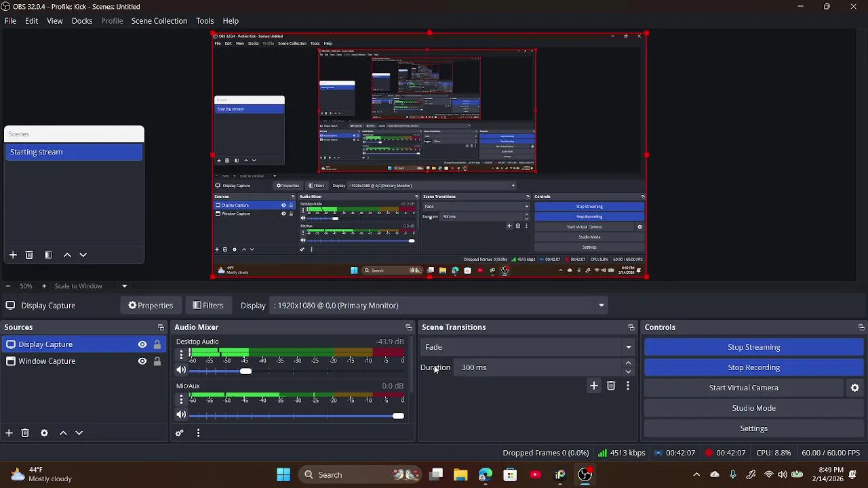Viewport: 868px width, 488px height.
Task: Open Microsoft Store from taskbar
Action: point(510,474)
